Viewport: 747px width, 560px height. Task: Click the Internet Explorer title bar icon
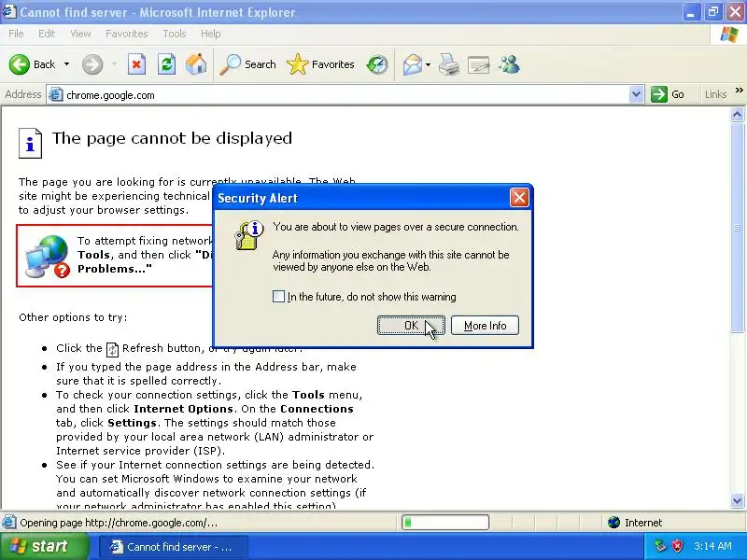point(9,11)
